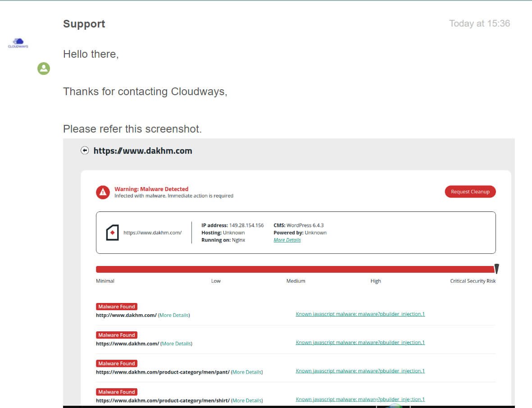The height and width of the screenshot is (408, 532).
Task: Click the Support sender name
Action: tap(84, 23)
